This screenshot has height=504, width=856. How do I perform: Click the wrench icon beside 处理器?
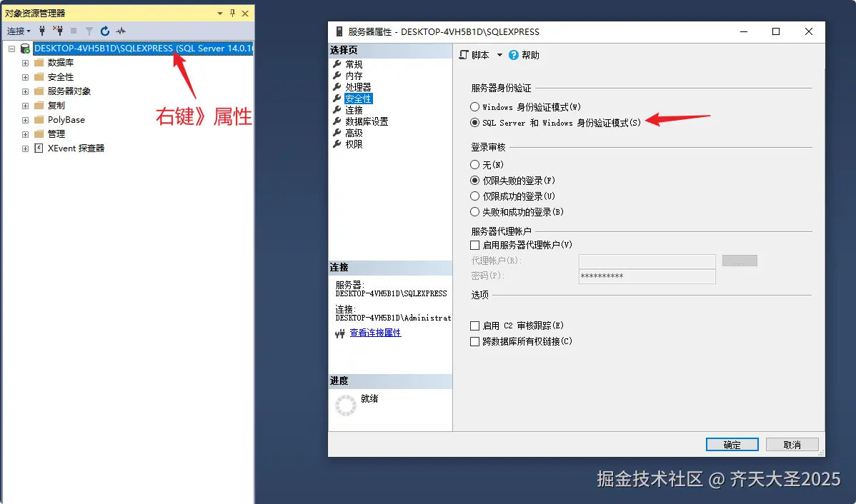(337, 86)
